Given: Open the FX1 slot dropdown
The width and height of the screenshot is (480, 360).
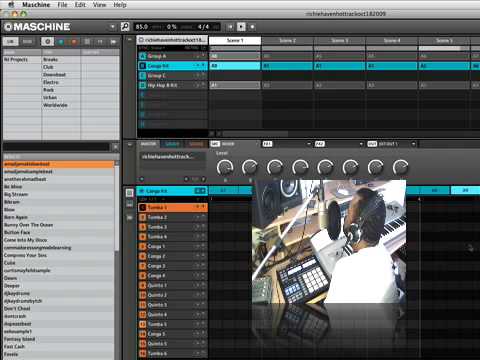Looking at the screenshot, I should (x=309, y=144).
